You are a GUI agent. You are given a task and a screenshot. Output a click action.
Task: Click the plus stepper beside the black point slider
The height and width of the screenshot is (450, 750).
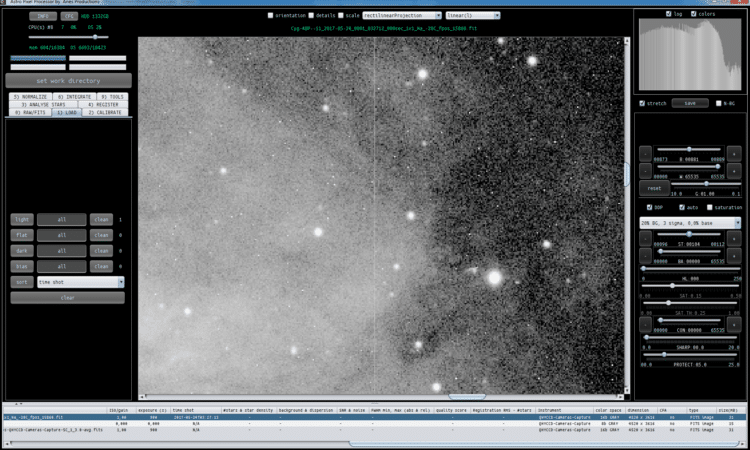(x=734, y=154)
